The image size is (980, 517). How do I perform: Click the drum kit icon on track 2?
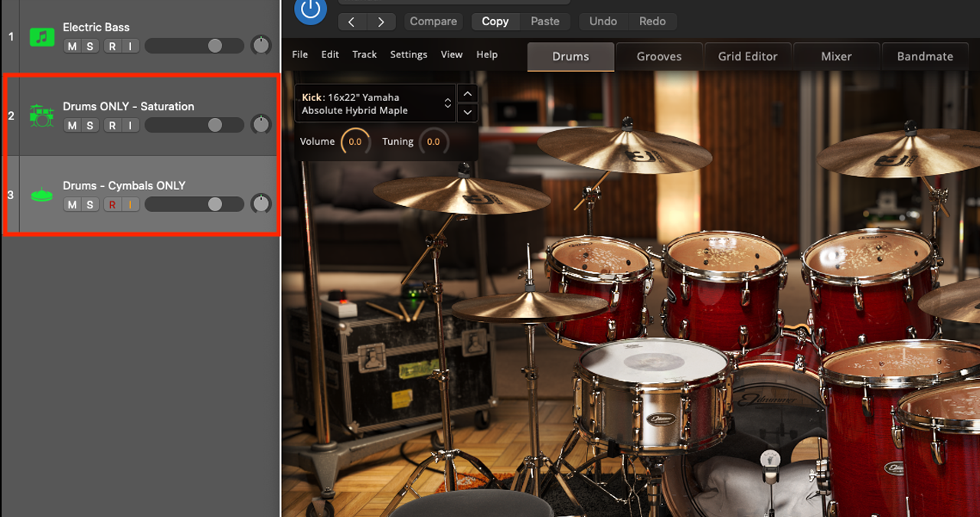coord(41,116)
